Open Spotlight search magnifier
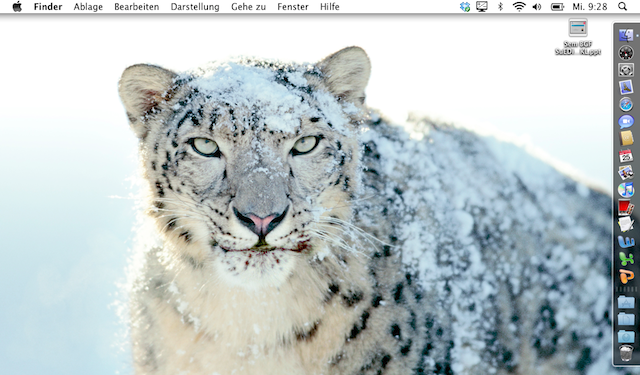The height and width of the screenshot is (375, 640). tap(622, 7)
